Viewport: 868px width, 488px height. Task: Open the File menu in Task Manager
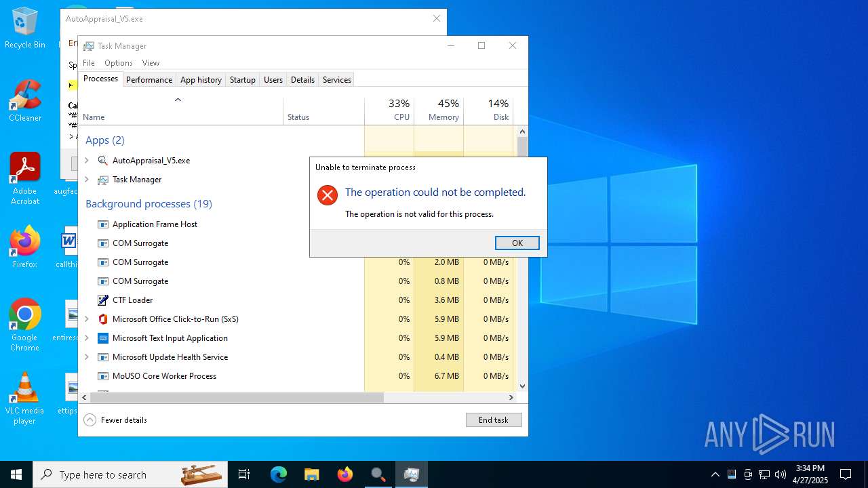pos(89,62)
